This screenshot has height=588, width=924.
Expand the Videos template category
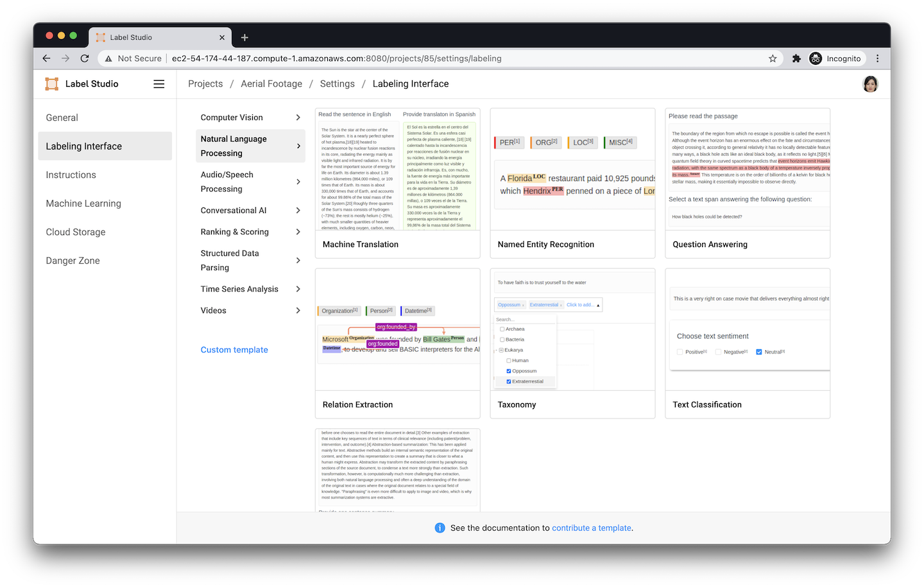point(250,311)
